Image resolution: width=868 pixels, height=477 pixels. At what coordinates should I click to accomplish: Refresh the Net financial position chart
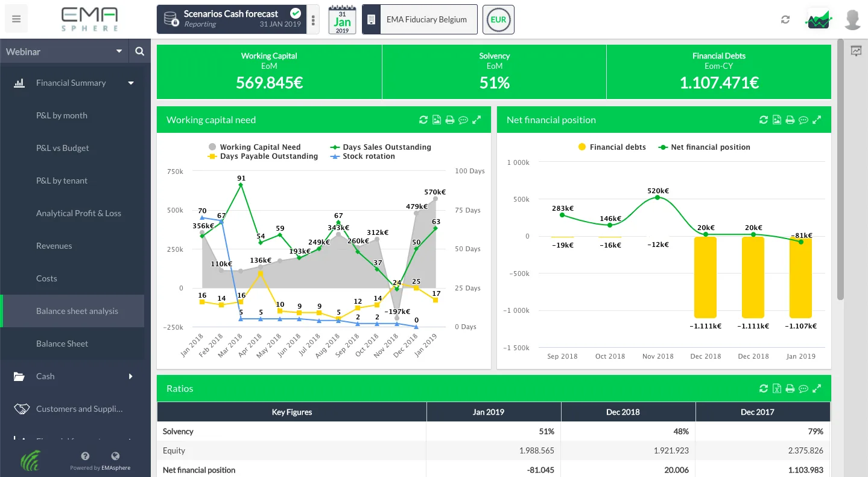point(764,120)
